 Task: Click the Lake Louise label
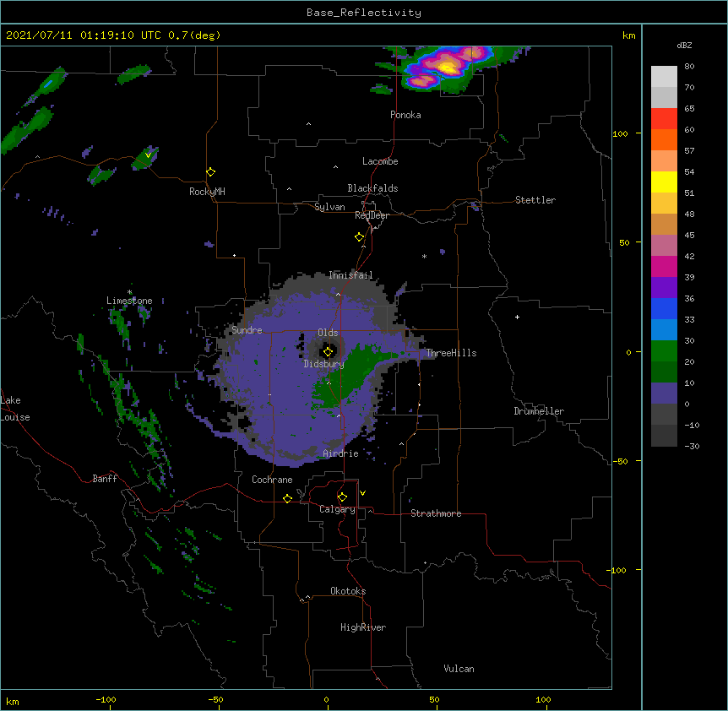pos(15,409)
